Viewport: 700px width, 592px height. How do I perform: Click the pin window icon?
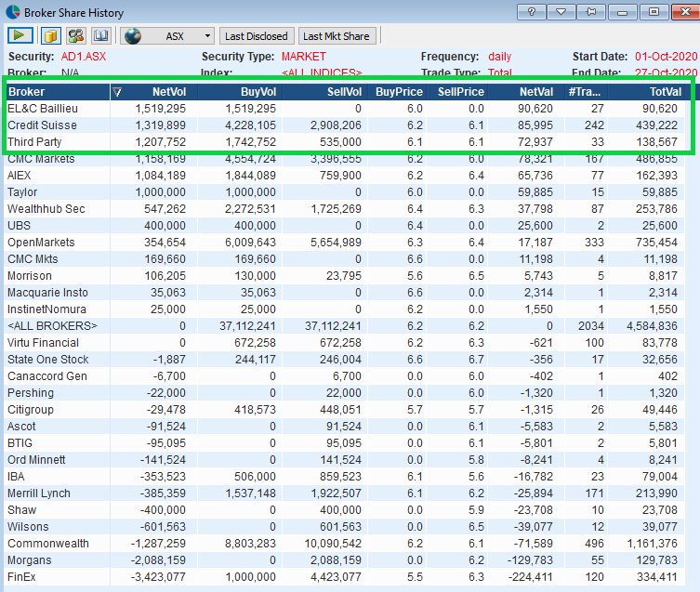tap(591, 12)
